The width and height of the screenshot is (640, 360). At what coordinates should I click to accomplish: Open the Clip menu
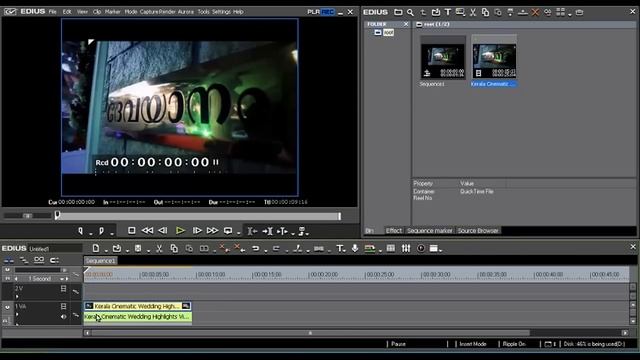coord(97,12)
